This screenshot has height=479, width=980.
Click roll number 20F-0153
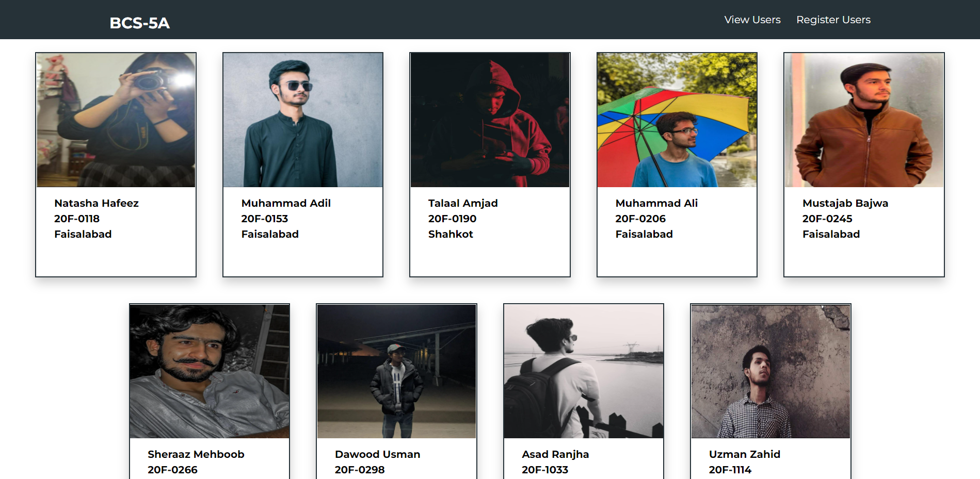(x=265, y=219)
